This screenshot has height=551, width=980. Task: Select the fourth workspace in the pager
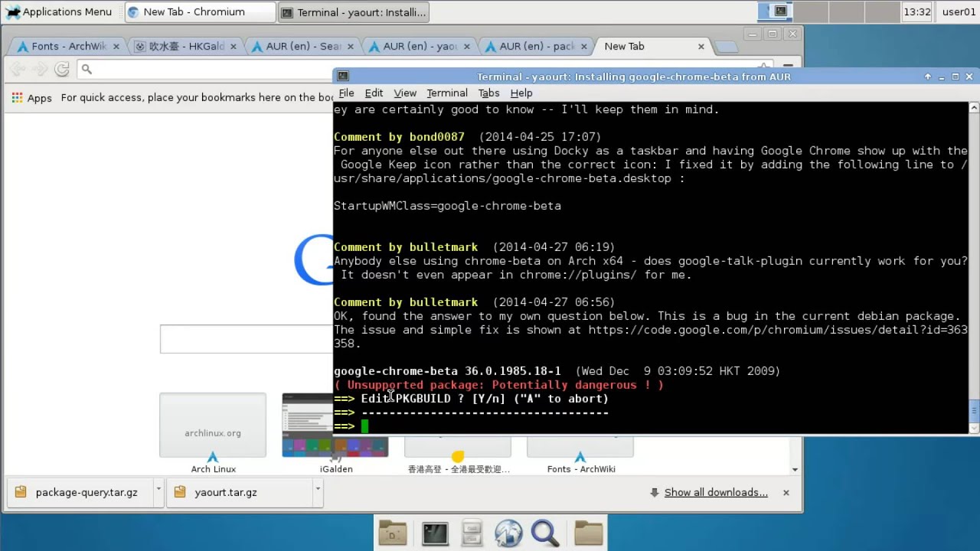point(880,11)
